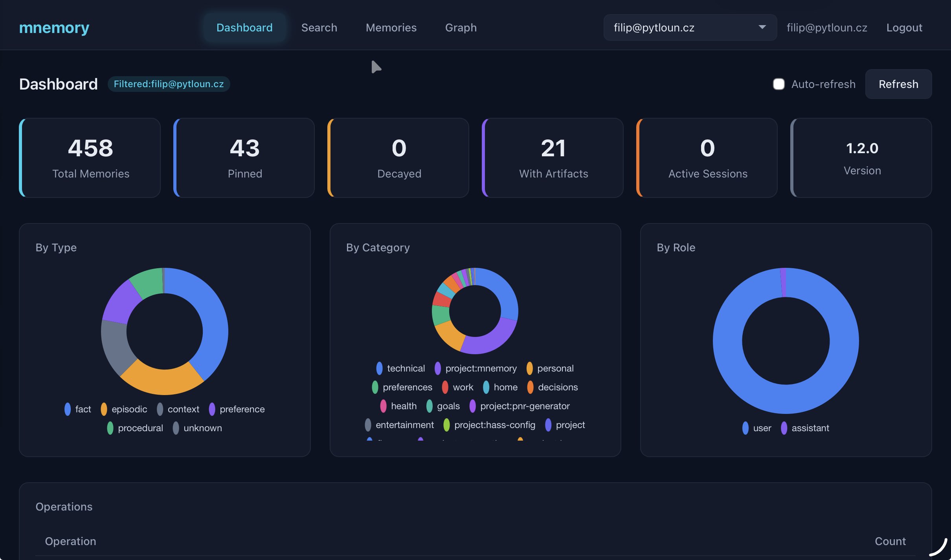Hide 'procedural' slice via its legend entry
Viewport: 951px width, 560px height.
click(x=110, y=428)
